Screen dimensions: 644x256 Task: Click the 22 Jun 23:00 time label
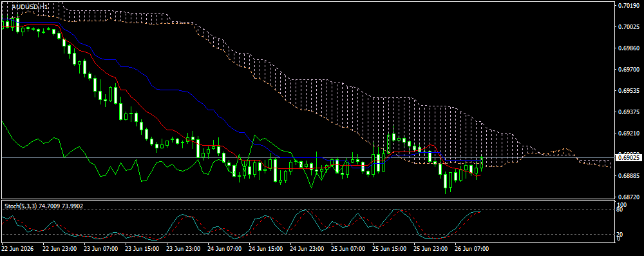[x=60, y=249]
